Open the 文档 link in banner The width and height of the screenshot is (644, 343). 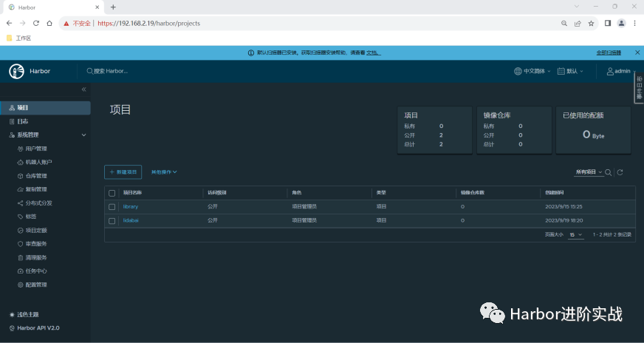click(x=374, y=52)
